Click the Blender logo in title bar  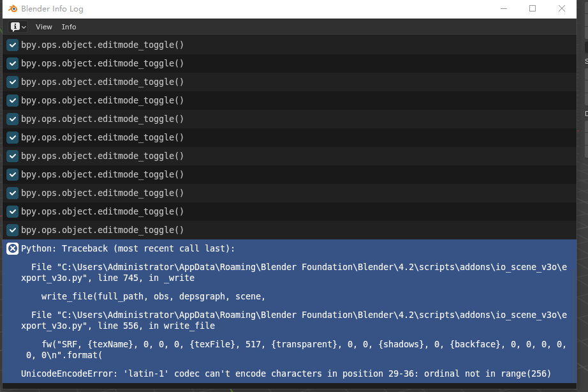coord(13,9)
